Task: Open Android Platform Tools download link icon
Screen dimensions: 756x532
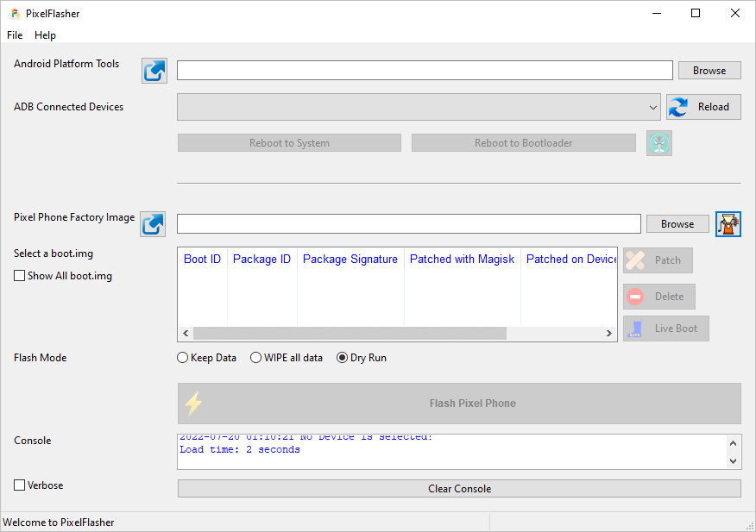Action: point(154,71)
